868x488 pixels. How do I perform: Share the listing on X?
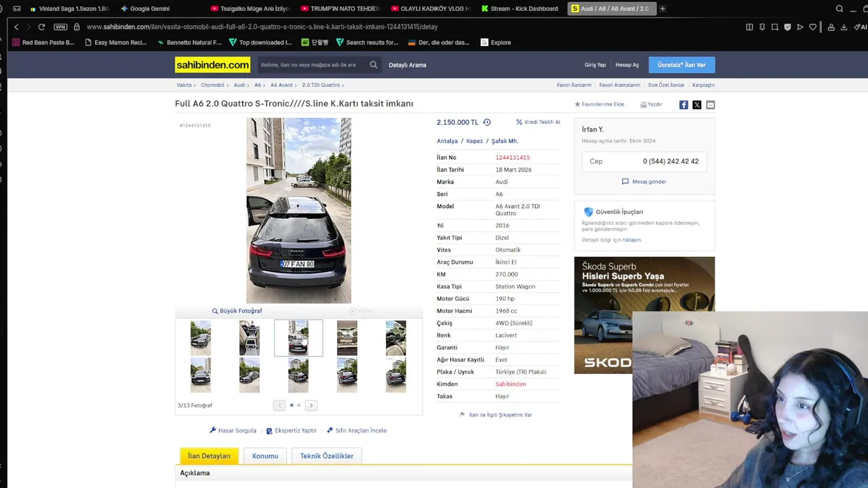tap(696, 104)
